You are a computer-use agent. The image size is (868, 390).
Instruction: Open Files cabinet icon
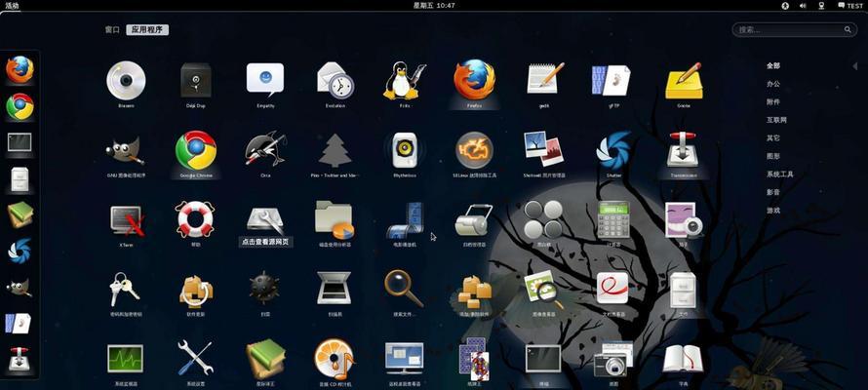click(683, 290)
